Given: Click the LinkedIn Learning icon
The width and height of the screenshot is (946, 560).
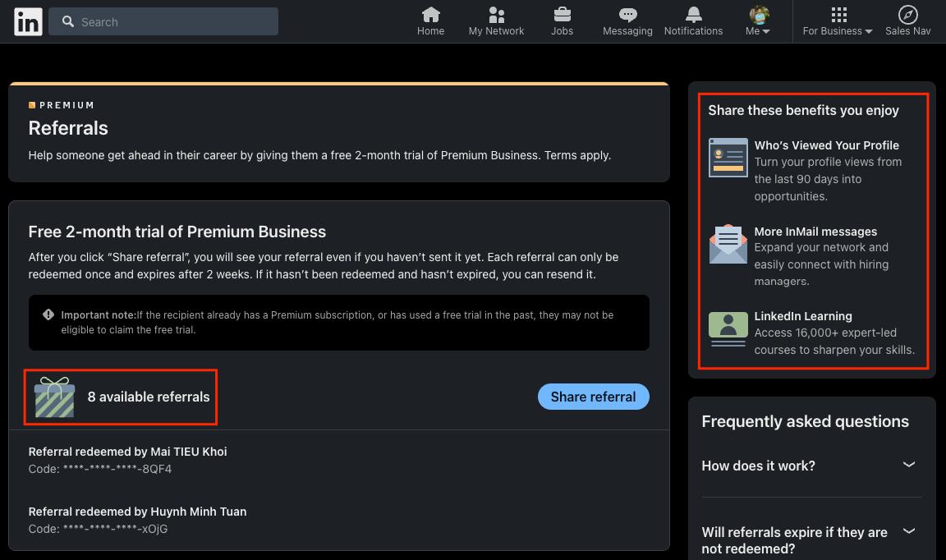Looking at the screenshot, I should click(728, 329).
